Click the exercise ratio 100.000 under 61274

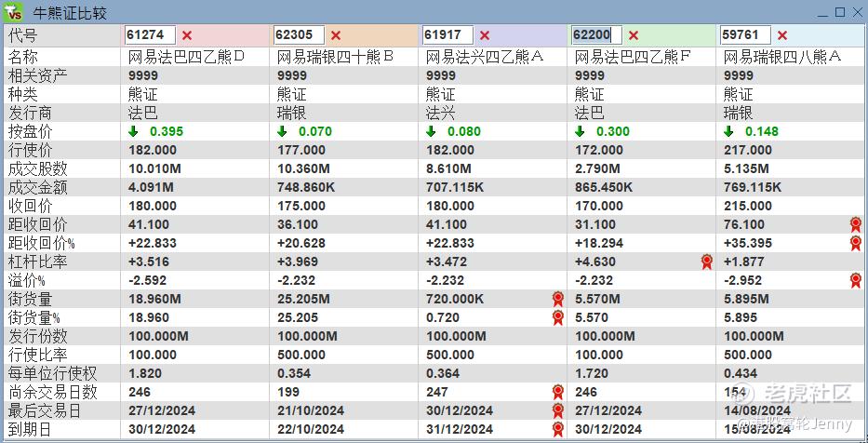pos(153,355)
